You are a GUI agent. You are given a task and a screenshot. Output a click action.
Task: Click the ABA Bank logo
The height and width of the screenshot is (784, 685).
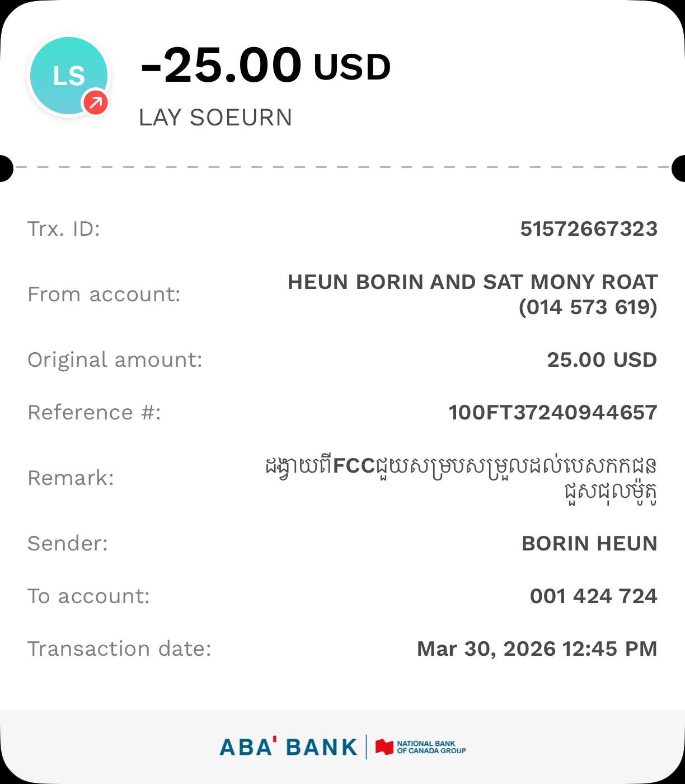coord(288,747)
